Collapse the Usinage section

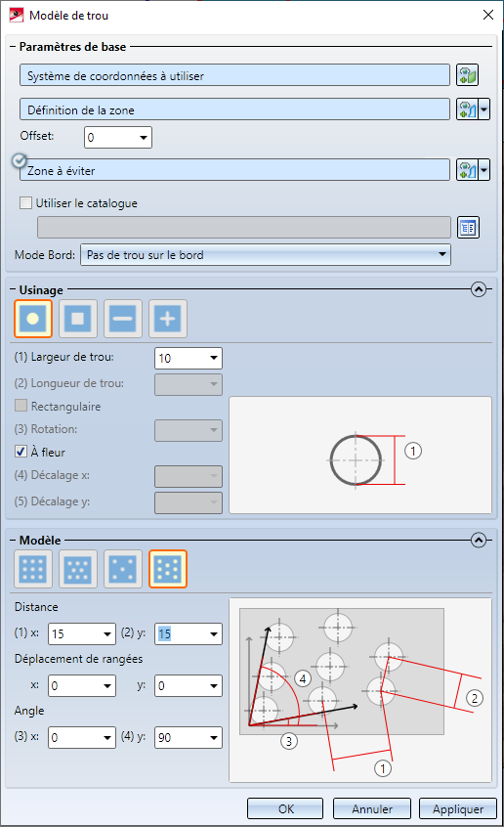coord(479,289)
